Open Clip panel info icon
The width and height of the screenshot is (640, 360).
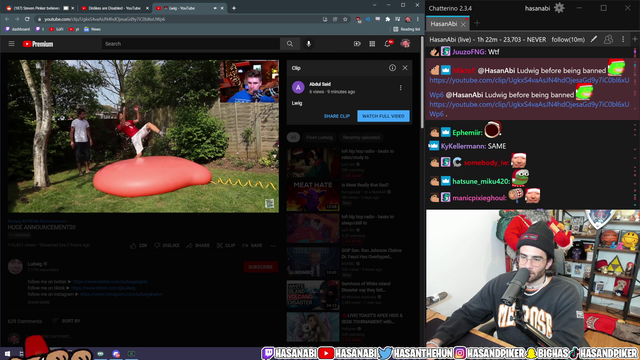[392, 68]
